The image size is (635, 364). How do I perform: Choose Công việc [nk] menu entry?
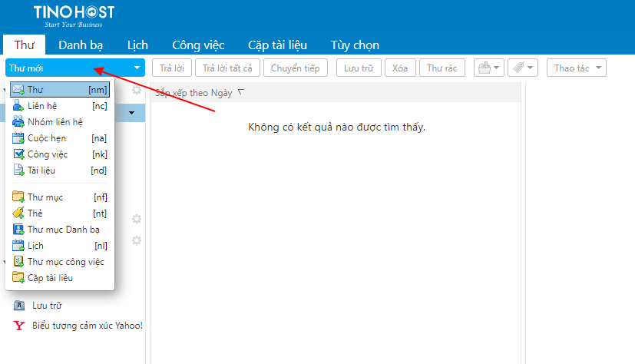[60, 154]
